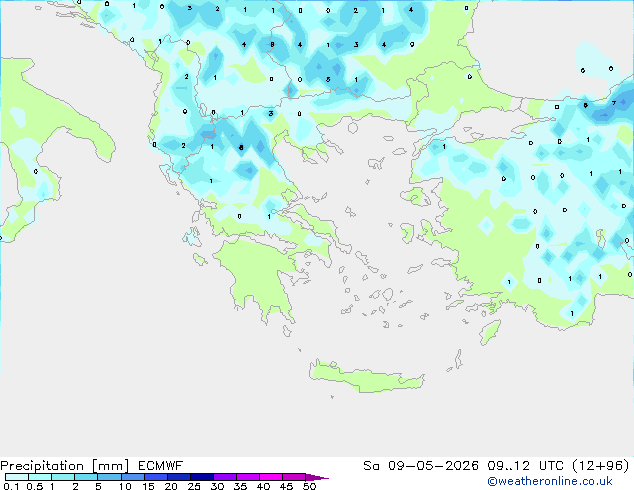Click the 0.5–1 mm legend color swatch
Image resolution: width=634 pixels, height=490 pixels.
(40, 477)
